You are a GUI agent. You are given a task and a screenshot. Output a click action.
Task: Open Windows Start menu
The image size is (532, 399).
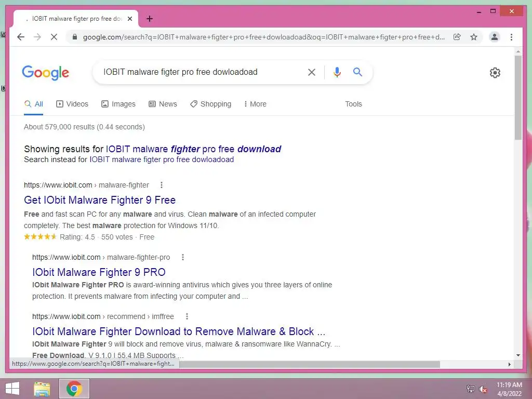coord(12,389)
